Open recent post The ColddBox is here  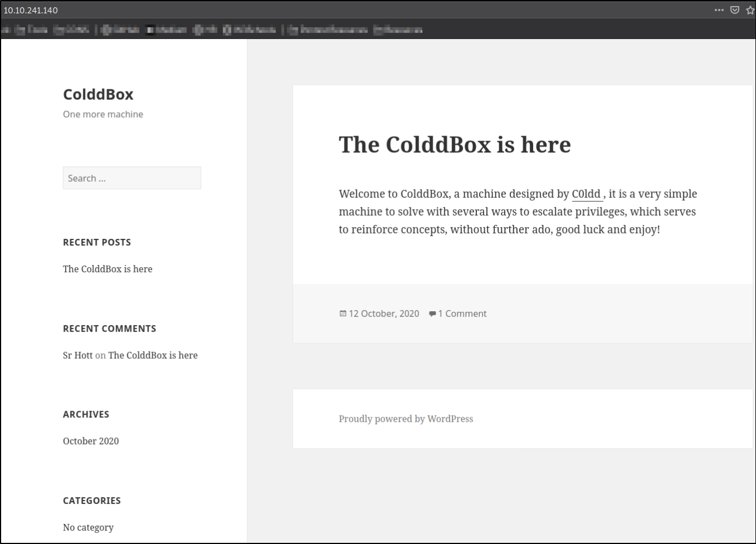pos(107,269)
